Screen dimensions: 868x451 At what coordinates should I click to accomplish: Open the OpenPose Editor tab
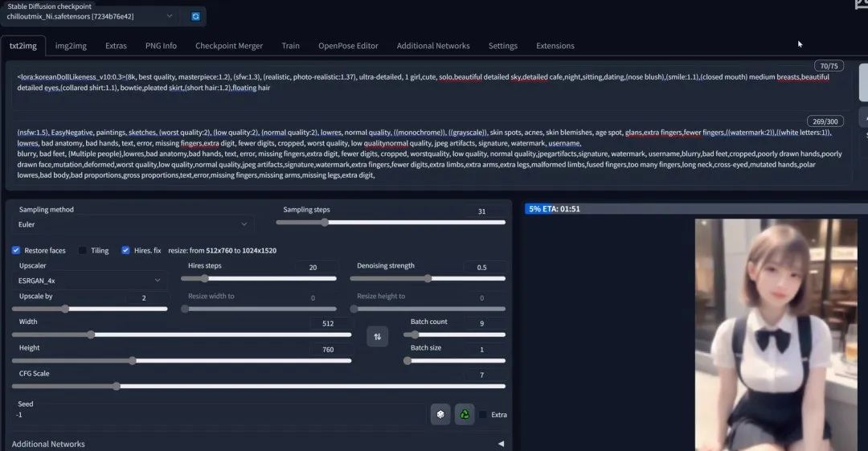(x=348, y=46)
